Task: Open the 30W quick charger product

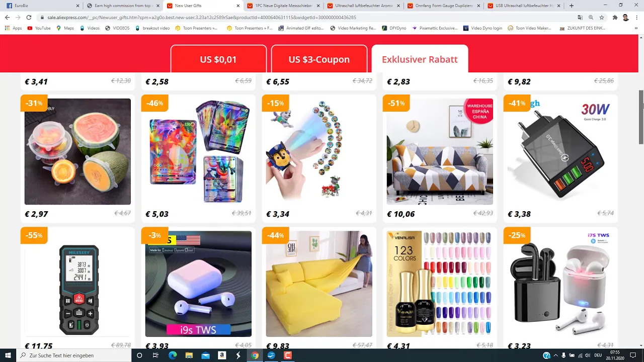Action: pos(560,158)
